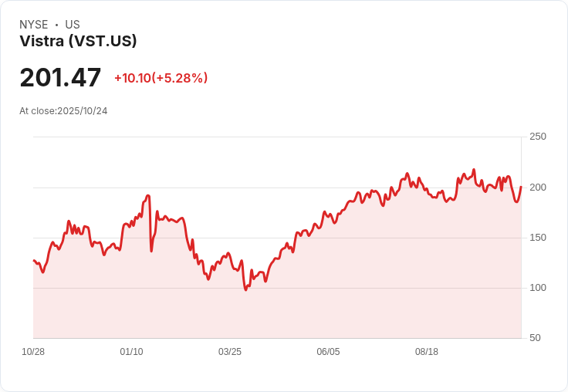568x392 pixels.
Task: Select the 201.47 closing price
Action: pos(60,78)
